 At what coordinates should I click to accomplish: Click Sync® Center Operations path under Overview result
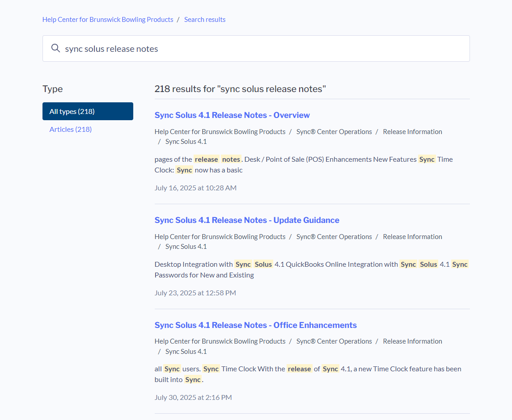click(x=334, y=132)
